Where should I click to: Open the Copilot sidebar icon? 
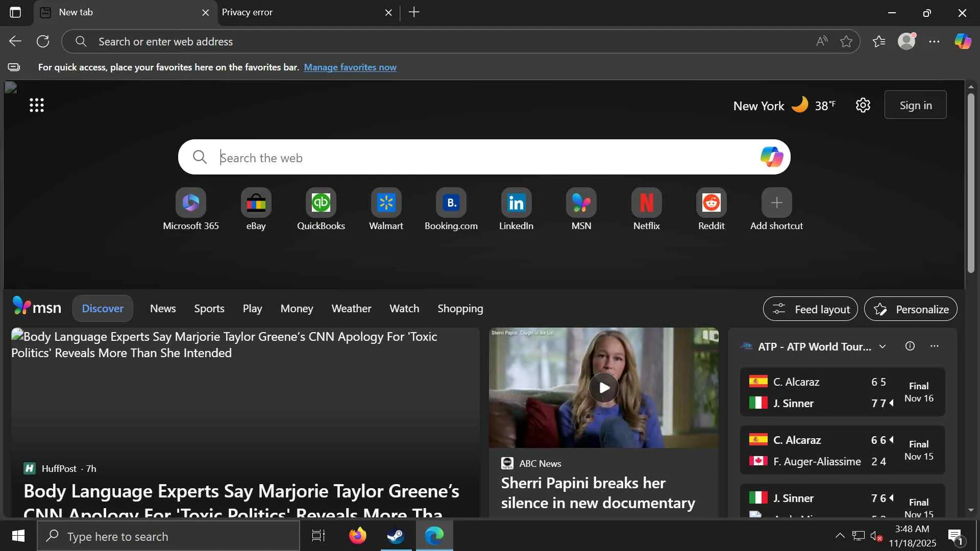pyautogui.click(x=963, y=41)
